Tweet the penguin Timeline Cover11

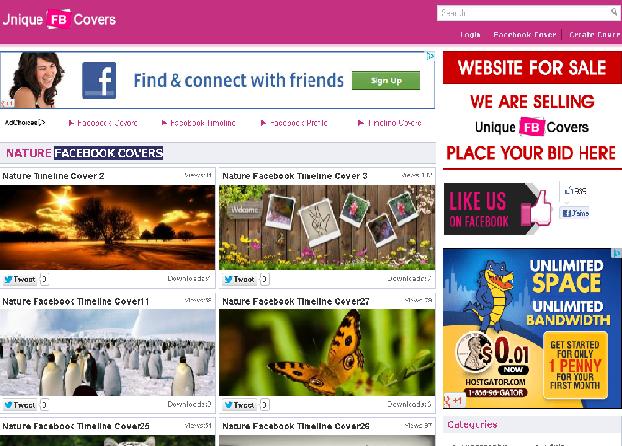coord(20,405)
